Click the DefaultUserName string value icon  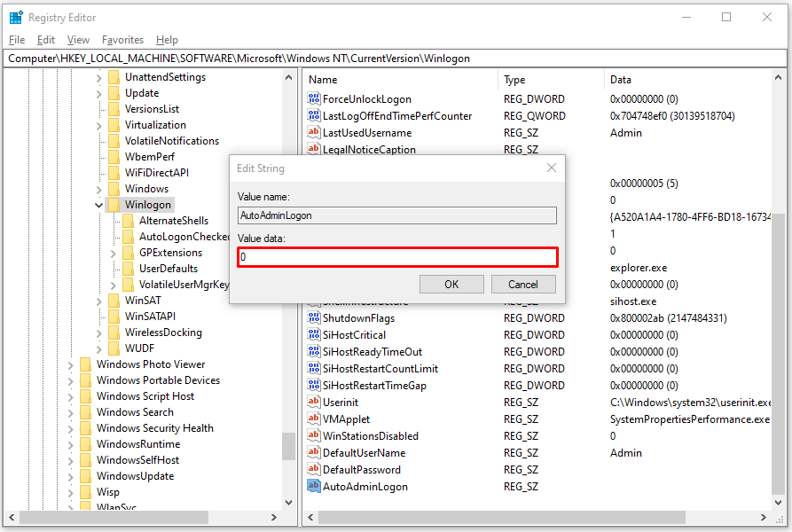click(x=314, y=453)
